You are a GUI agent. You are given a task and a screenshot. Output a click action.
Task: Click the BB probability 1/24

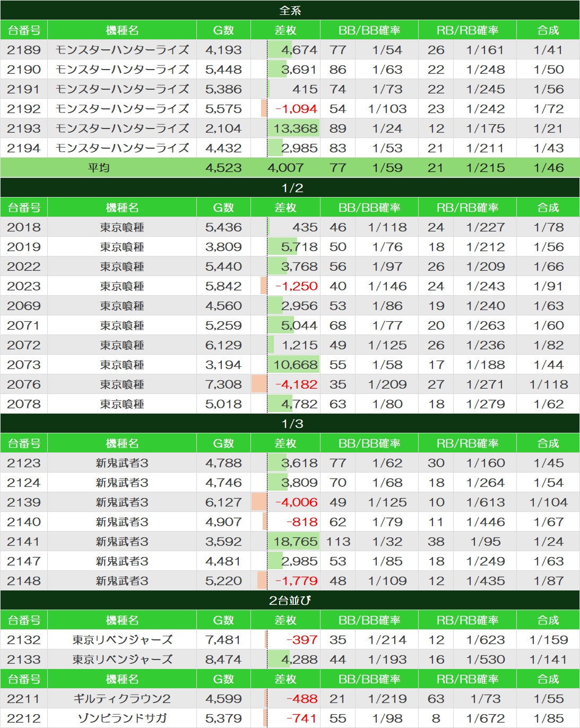click(387, 129)
